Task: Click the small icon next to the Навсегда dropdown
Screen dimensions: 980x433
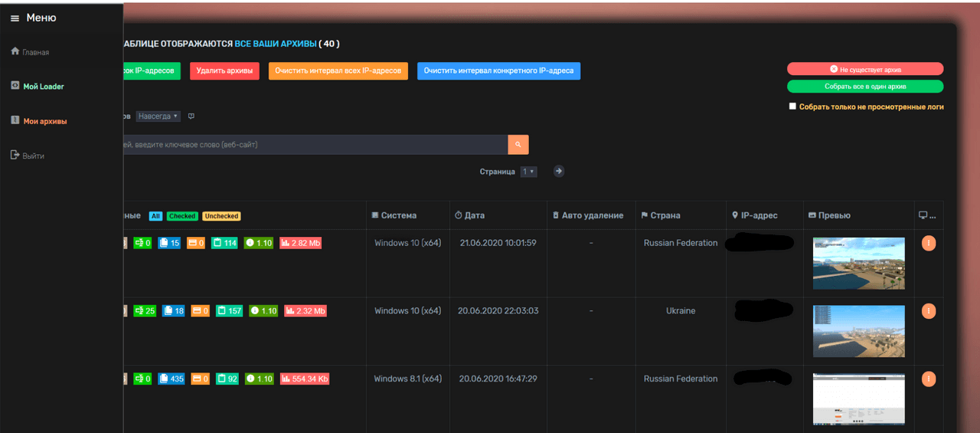Action: click(x=191, y=116)
